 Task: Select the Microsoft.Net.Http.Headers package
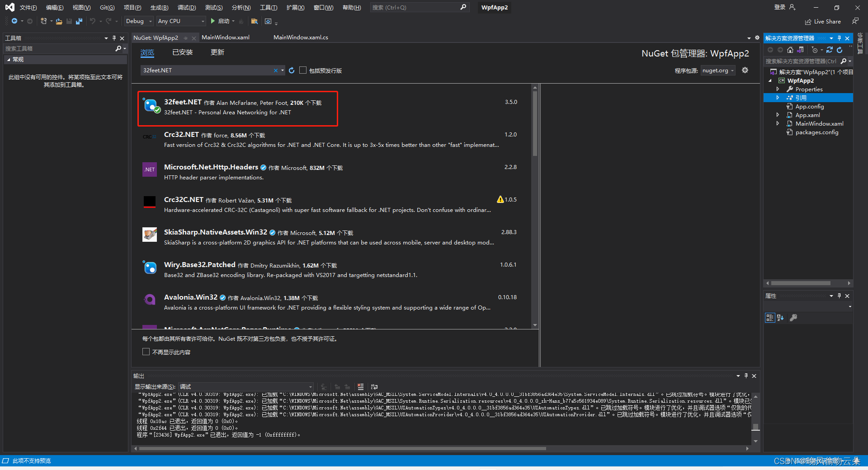[x=332, y=172]
